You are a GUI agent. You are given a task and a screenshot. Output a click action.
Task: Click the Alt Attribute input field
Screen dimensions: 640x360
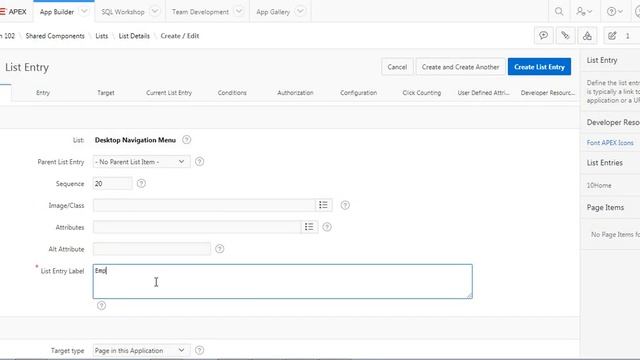coord(151,249)
